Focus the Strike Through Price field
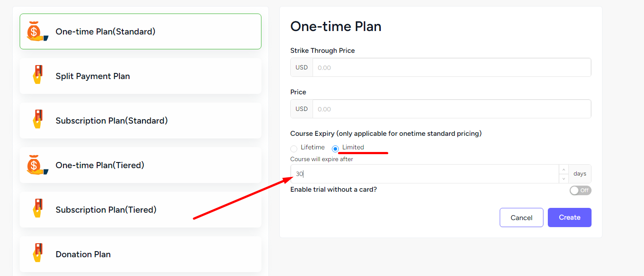The image size is (644, 276). 452,68
